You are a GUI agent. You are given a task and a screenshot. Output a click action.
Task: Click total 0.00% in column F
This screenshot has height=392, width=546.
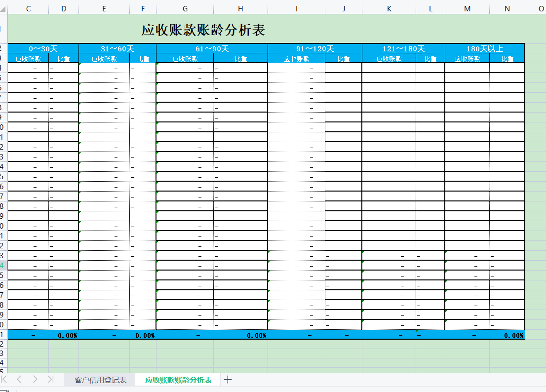pyautogui.click(x=143, y=335)
